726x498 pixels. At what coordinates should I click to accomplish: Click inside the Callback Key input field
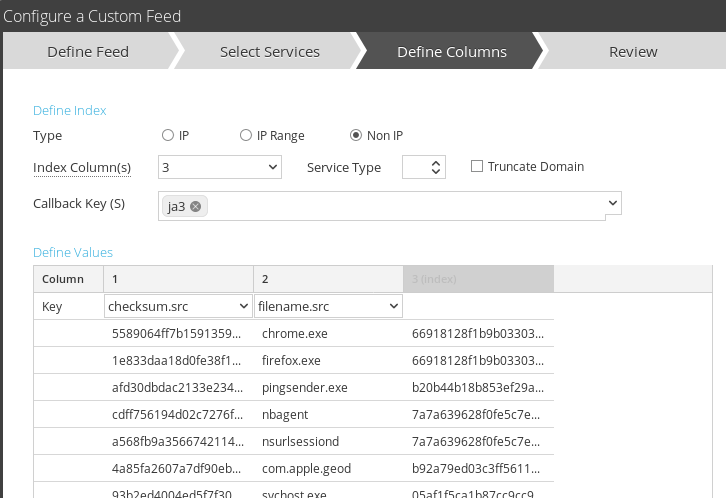pyautogui.click(x=400, y=205)
